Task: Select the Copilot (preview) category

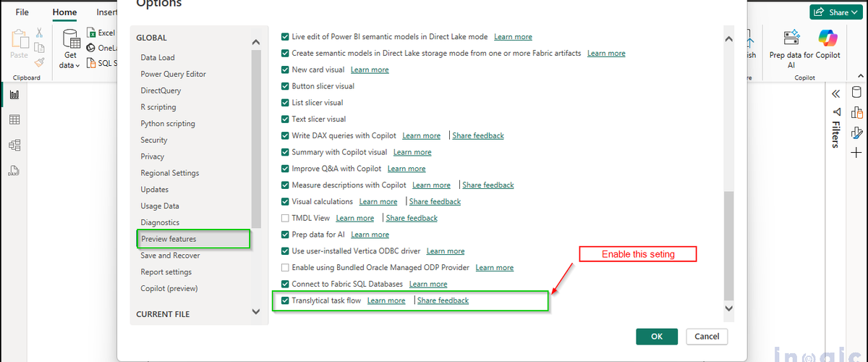Action: click(x=169, y=288)
